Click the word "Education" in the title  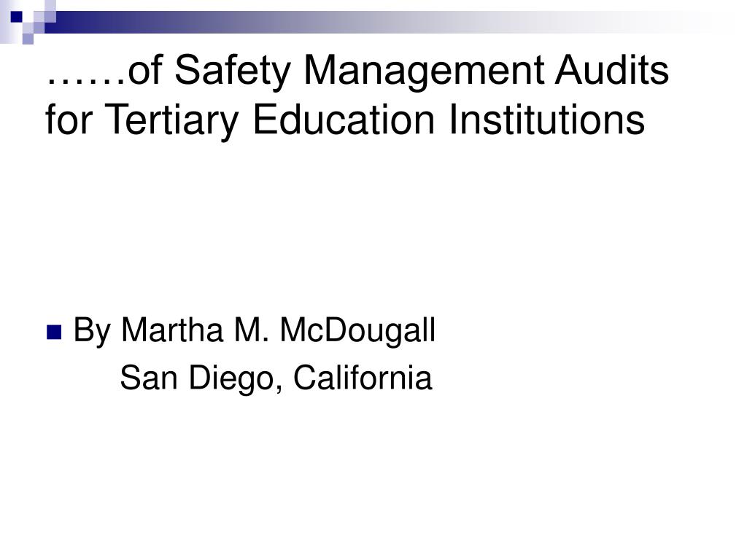pos(344,119)
